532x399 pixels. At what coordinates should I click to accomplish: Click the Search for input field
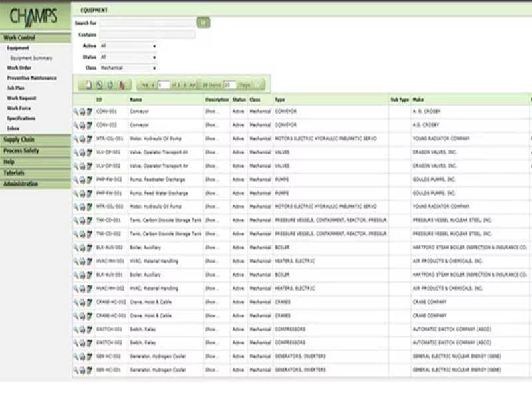point(147,23)
